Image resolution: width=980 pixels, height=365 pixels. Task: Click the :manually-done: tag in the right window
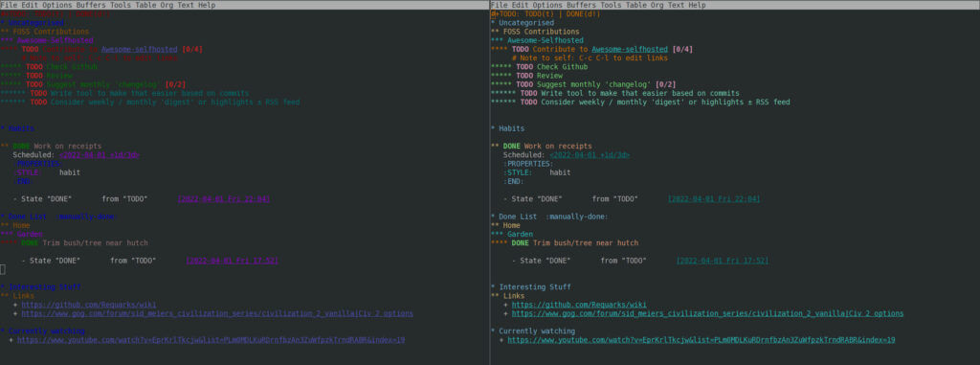tap(576, 217)
